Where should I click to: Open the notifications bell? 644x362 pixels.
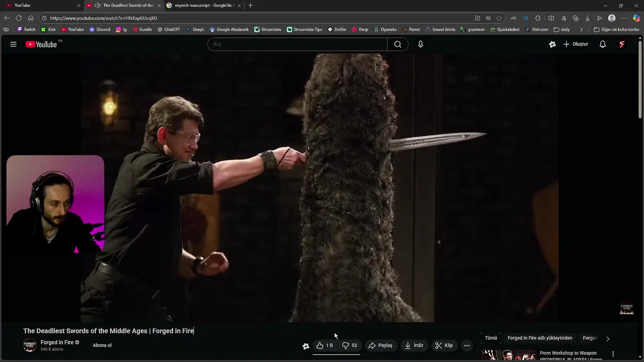coord(602,44)
